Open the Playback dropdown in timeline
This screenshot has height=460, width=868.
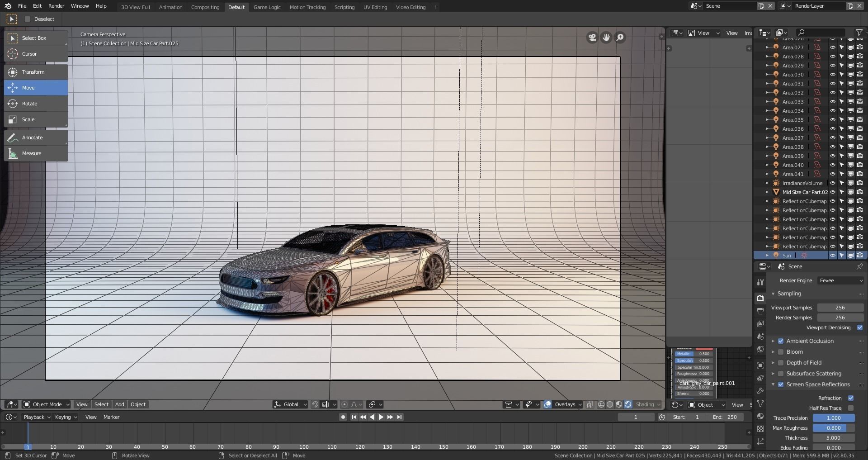(37, 417)
